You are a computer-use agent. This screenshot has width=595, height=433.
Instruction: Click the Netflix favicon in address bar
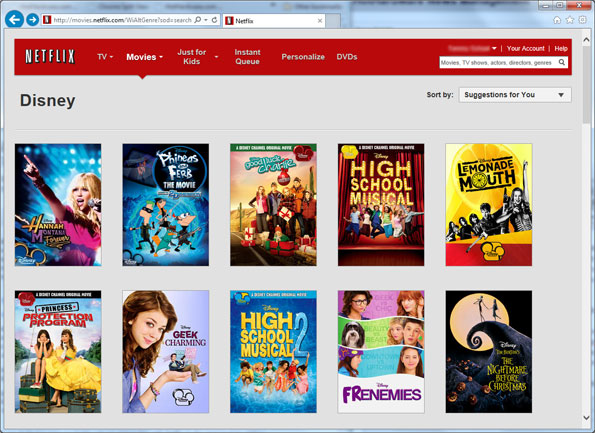pyautogui.click(x=47, y=20)
